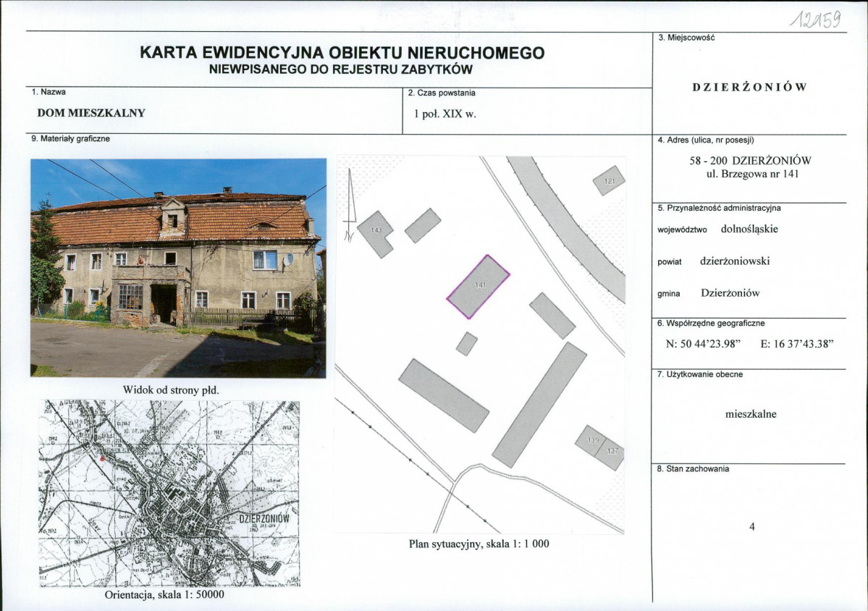
Task: Click the handwritten number '12159'
Action: coord(817,21)
